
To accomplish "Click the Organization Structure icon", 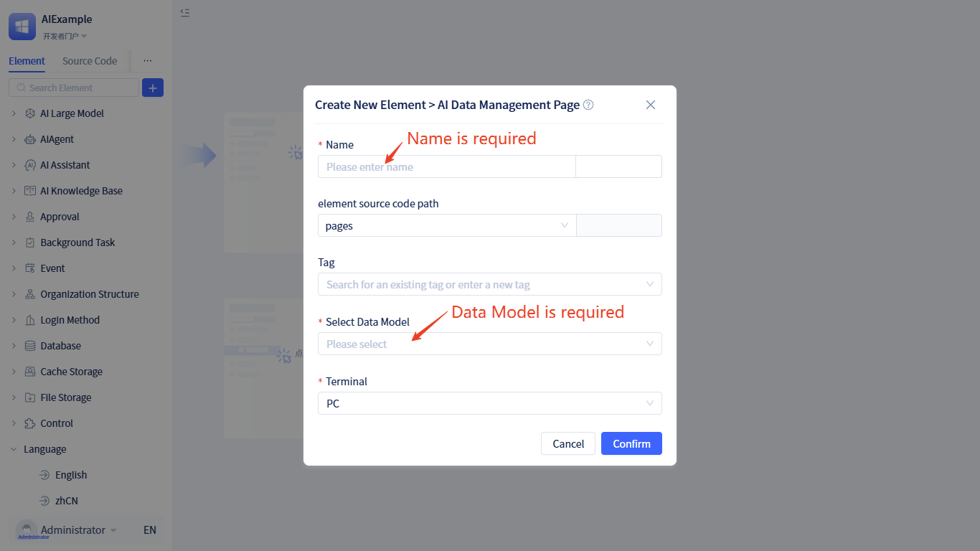I will 30,294.
